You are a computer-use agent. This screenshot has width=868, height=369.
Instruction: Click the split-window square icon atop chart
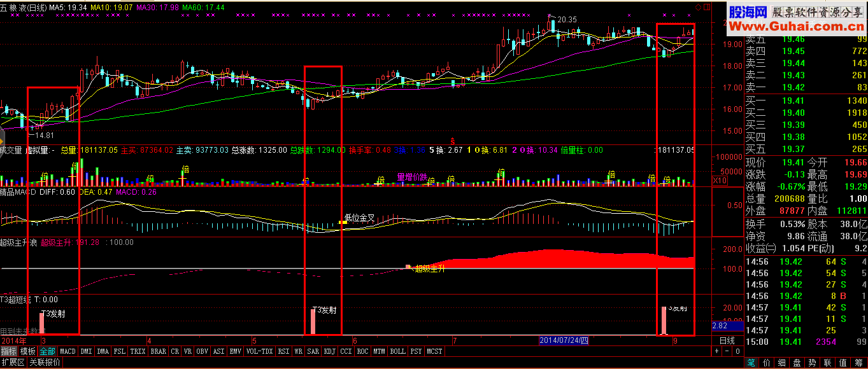pyautogui.click(x=706, y=7)
